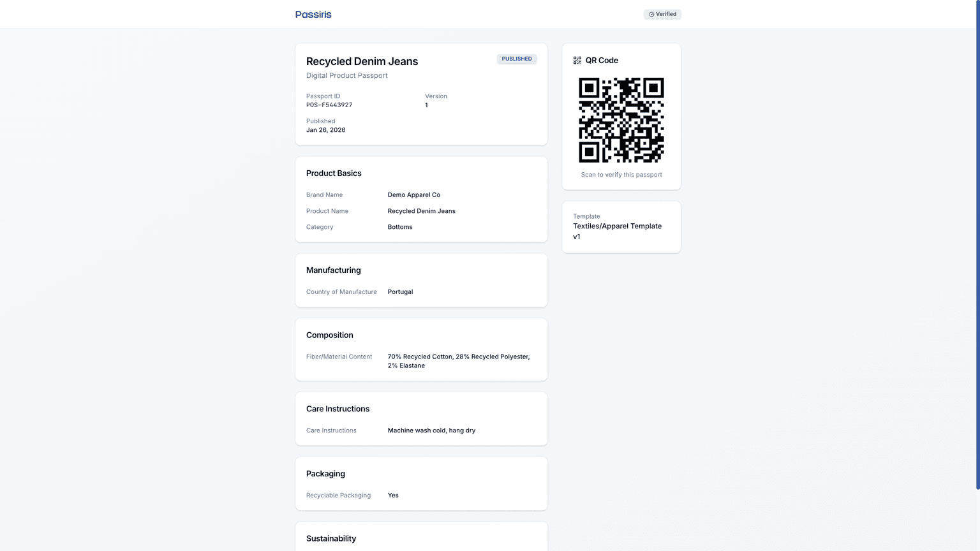
Task: Click the Textiles/Apparel Template v1 card
Action: pos(621,226)
